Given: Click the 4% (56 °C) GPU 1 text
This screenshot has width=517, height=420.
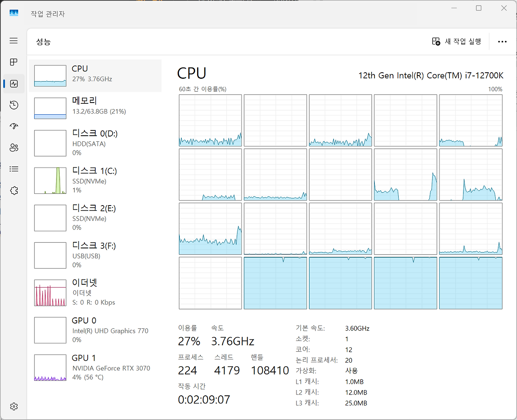Looking at the screenshot, I should (x=88, y=377).
